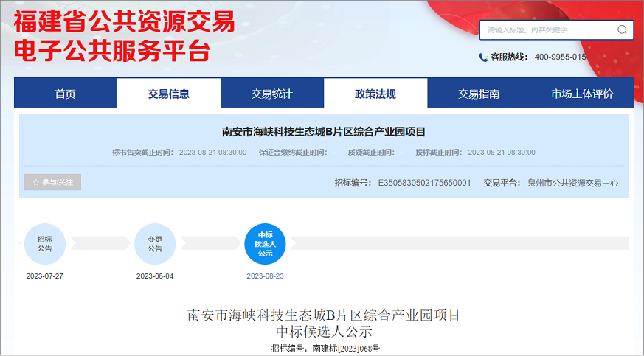Go to the 政策法规 tab
The height and width of the screenshot is (356, 644).
(x=375, y=94)
